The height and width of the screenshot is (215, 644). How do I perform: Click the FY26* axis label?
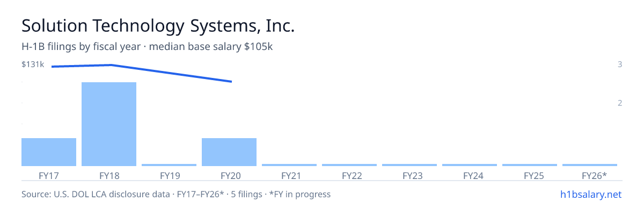pos(594,175)
